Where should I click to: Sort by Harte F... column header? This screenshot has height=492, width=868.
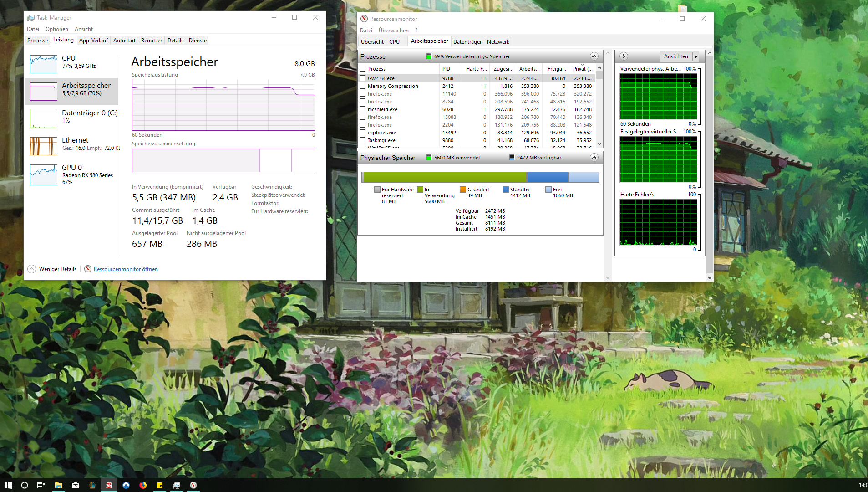(x=476, y=69)
